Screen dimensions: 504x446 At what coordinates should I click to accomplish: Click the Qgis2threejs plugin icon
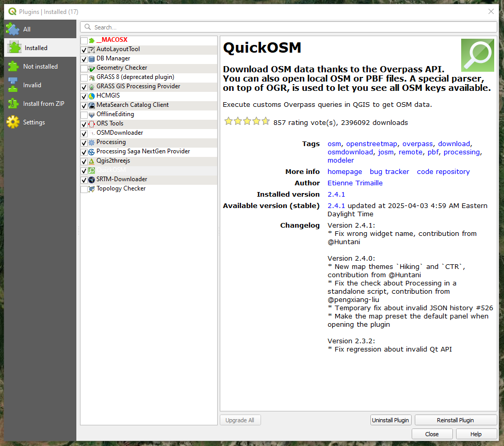[x=91, y=161]
